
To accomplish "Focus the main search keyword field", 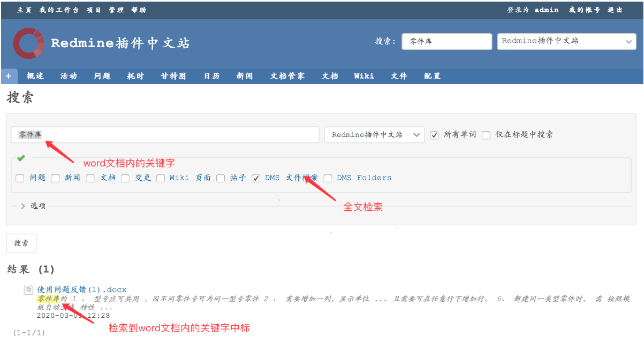I will pyautogui.click(x=165, y=135).
